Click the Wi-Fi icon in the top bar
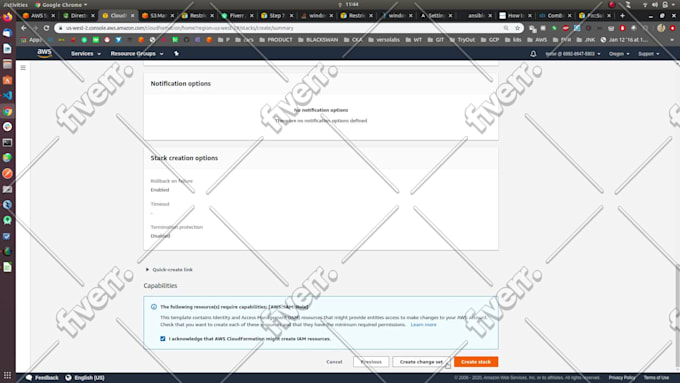The height and width of the screenshot is (383, 680). [x=645, y=4]
